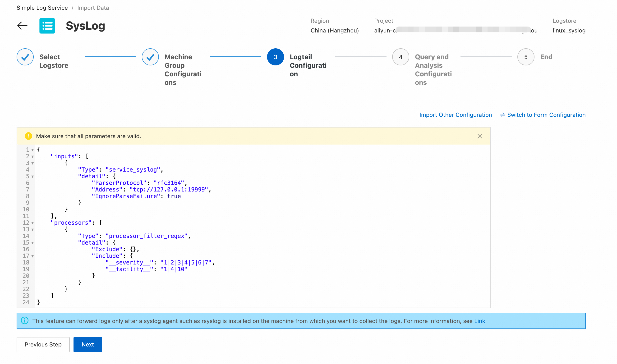
Task: Click step 5 End circle
Action: (526, 57)
